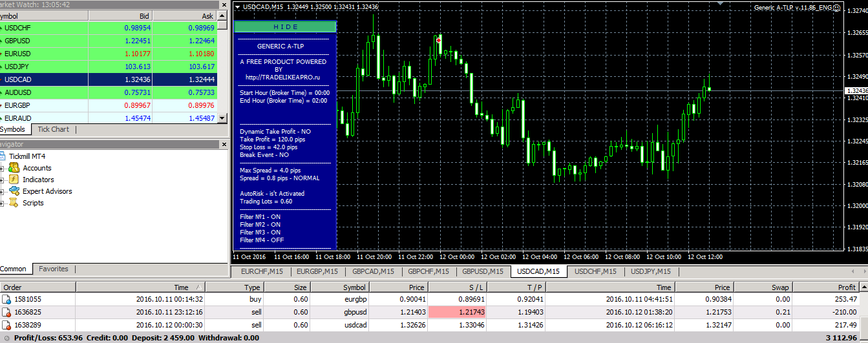The width and height of the screenshot is (868, 343).
Task: Select the EURAUD row in Market Watch
Action: tap(109, 118)
